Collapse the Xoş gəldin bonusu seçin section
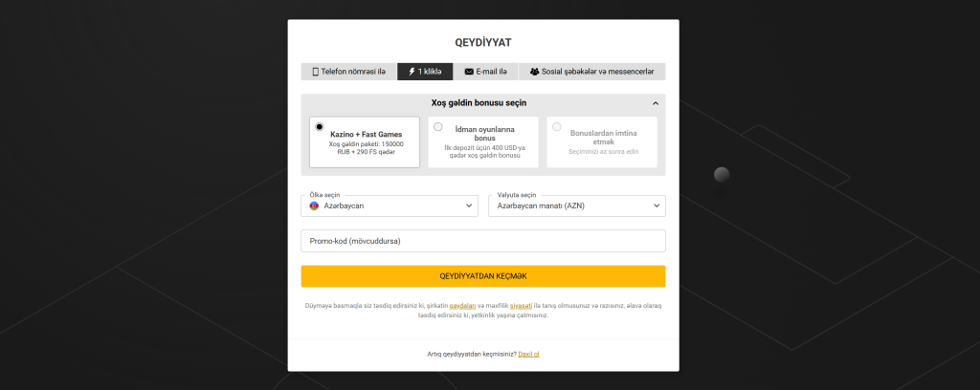This screenshot has height=390, width=980. click(656, 103)
